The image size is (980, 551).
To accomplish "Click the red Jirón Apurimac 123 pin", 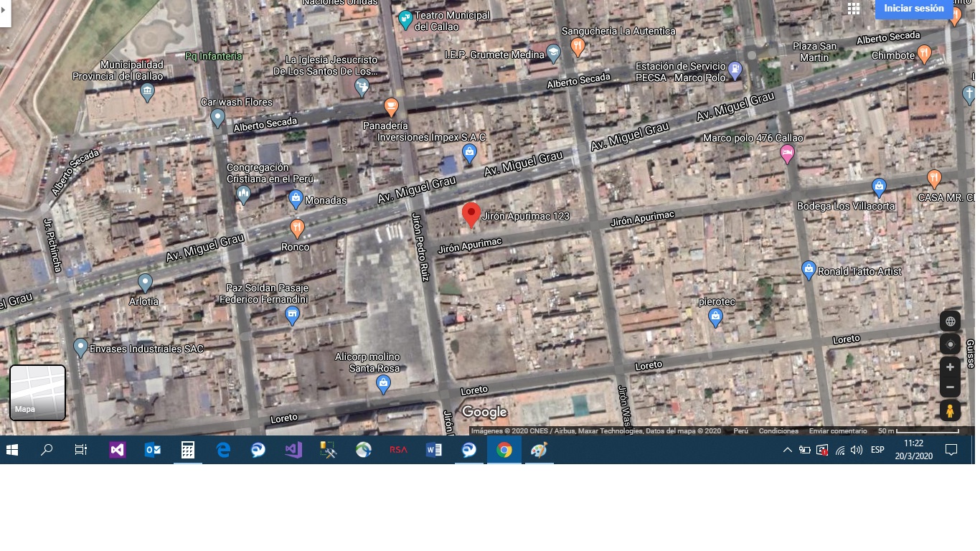I will tap(471, 215).
